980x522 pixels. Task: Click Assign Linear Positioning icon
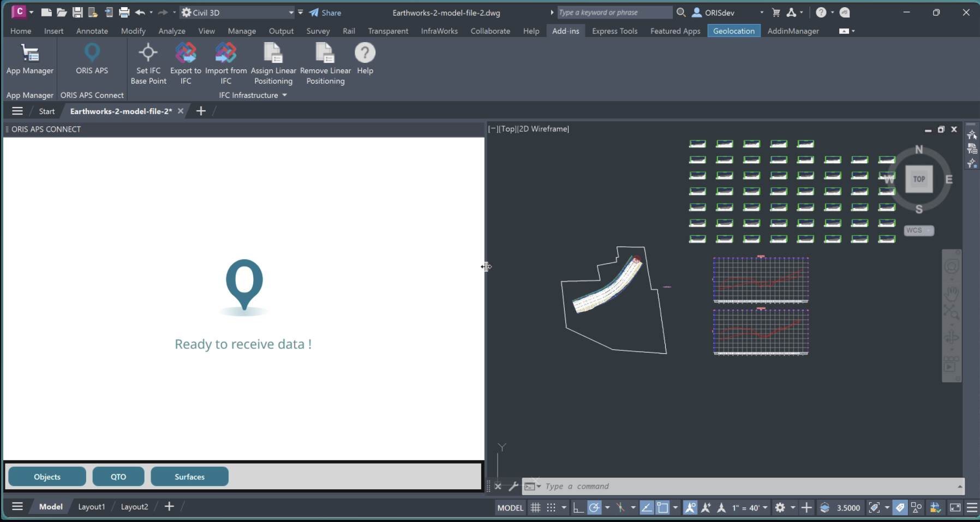[x=273, y=54]
